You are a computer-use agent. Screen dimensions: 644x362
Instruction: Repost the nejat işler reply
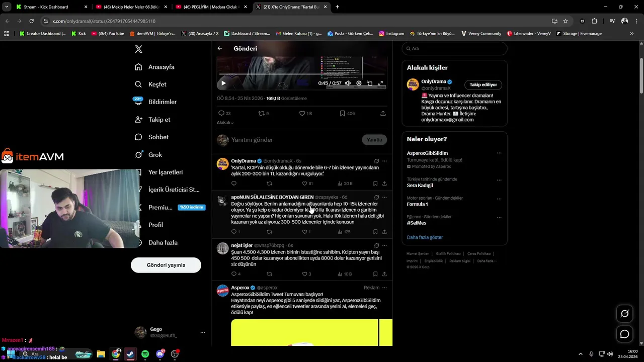[269, 274]
